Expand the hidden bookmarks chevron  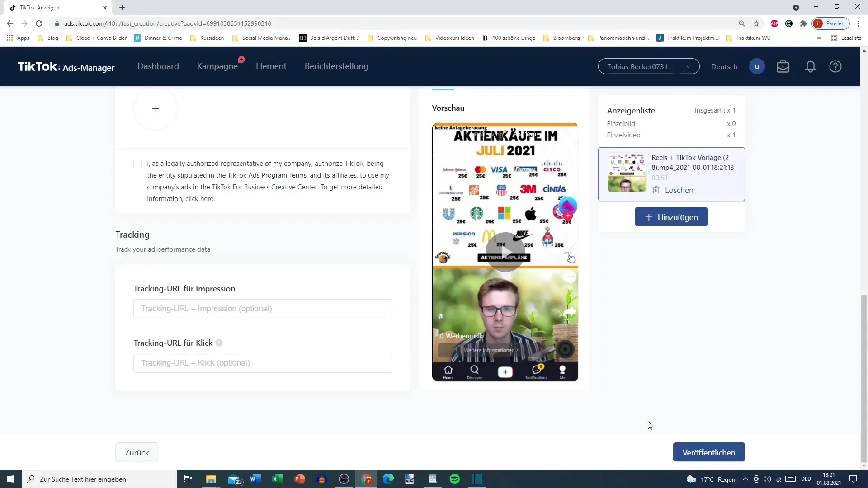[x=819, y=38]
